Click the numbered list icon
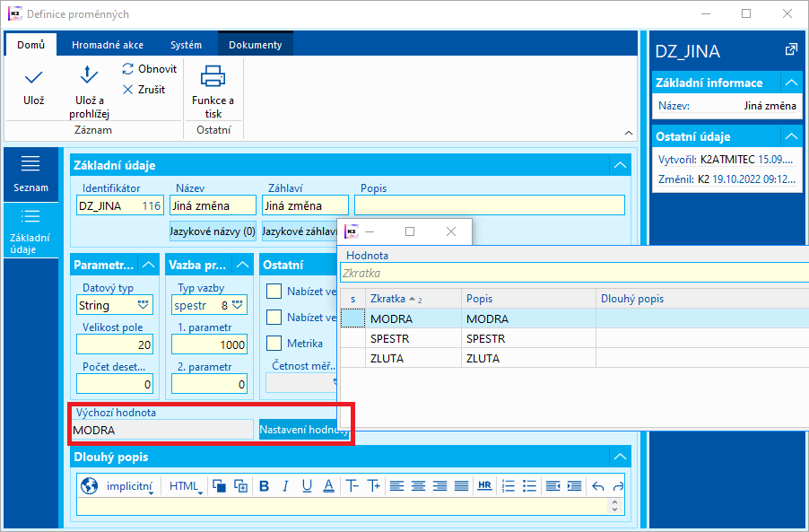 (509, 486)
